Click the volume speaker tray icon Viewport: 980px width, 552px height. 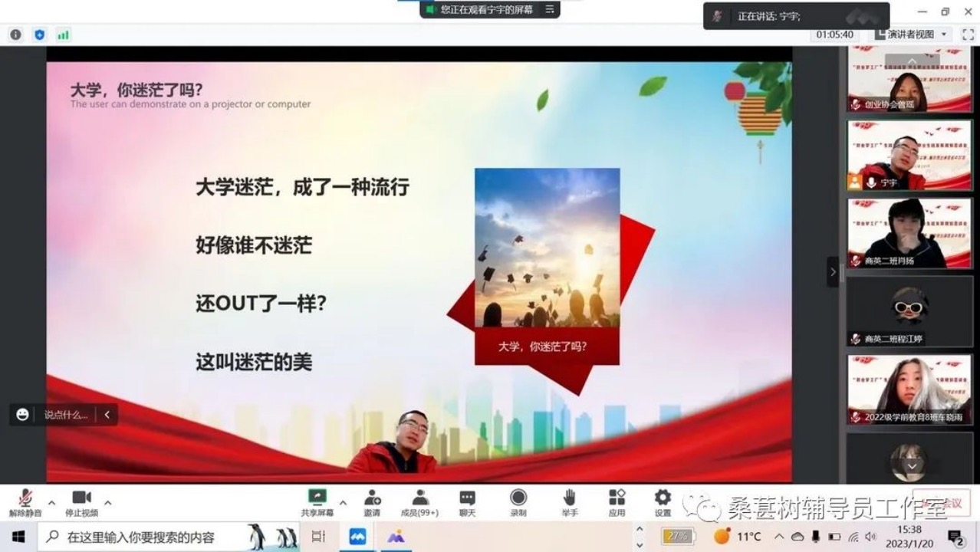coord(870,537)
